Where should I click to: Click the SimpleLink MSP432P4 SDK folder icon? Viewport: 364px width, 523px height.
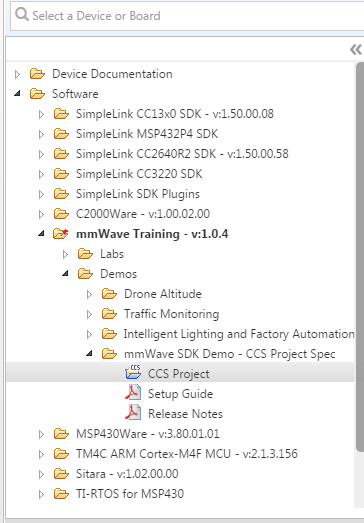[61, 134]
